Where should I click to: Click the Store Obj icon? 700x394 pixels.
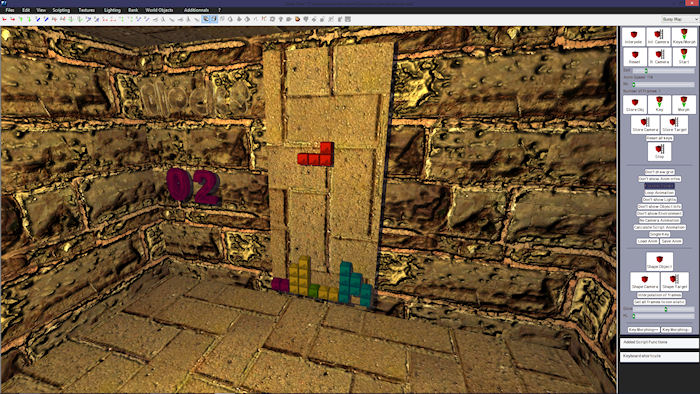click(x=634, y=104)
